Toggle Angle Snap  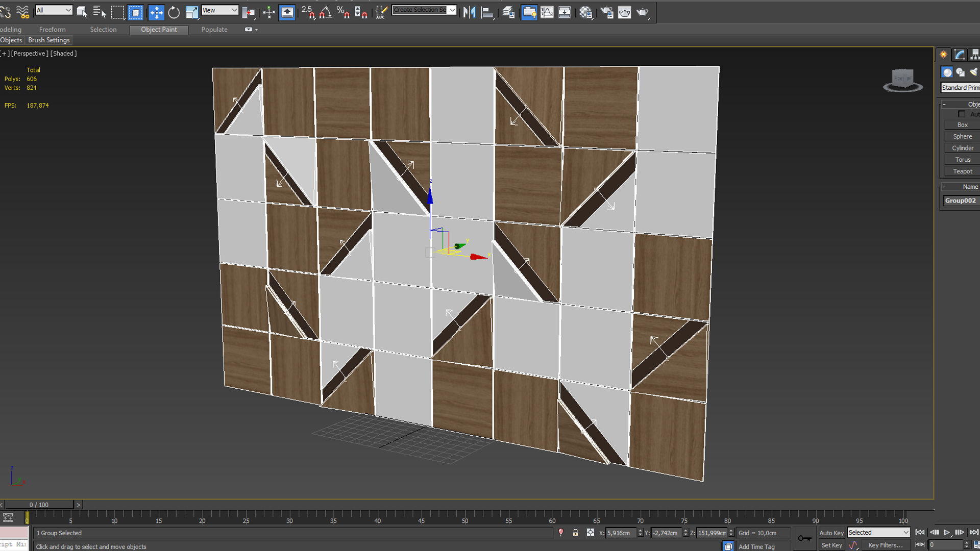[326, 12]
